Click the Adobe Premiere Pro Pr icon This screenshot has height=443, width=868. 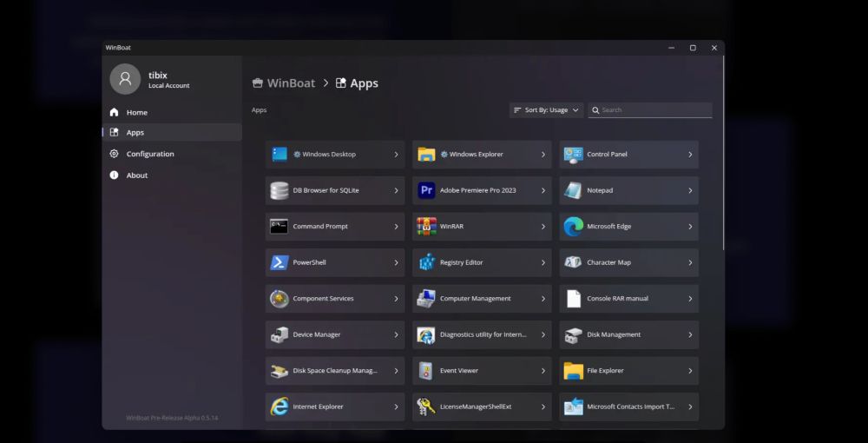[426, 190]
